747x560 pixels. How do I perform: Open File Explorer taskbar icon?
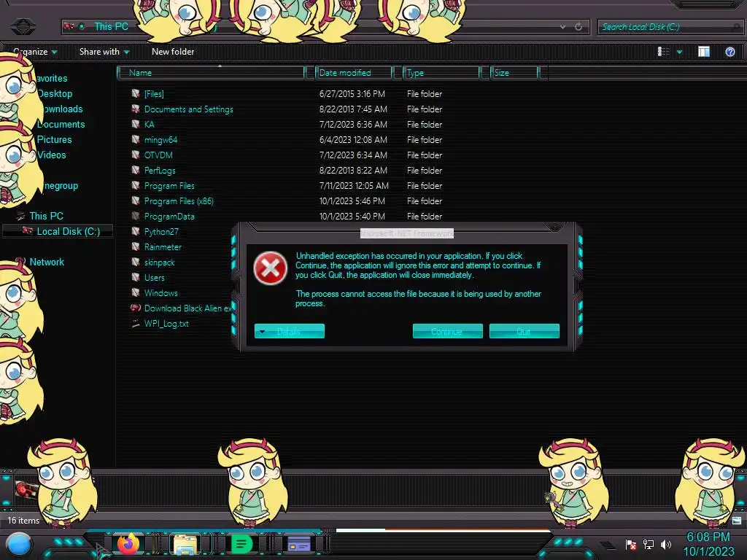(x=185, y=544)
